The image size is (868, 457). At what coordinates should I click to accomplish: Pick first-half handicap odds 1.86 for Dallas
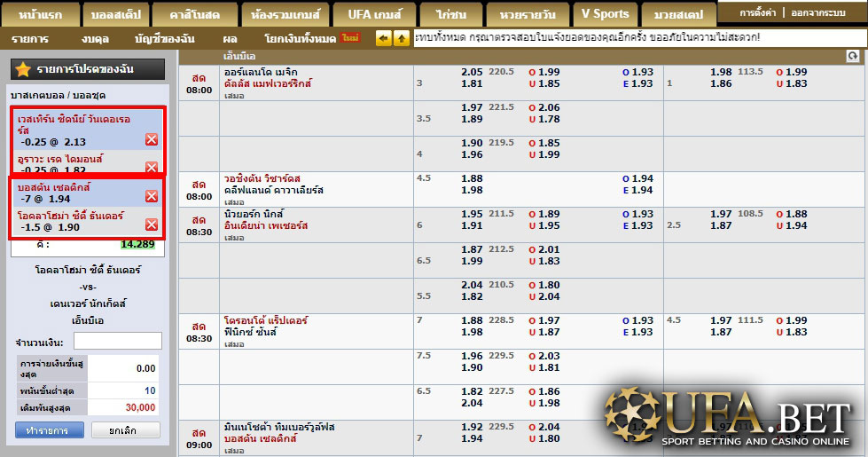point(722,83)
